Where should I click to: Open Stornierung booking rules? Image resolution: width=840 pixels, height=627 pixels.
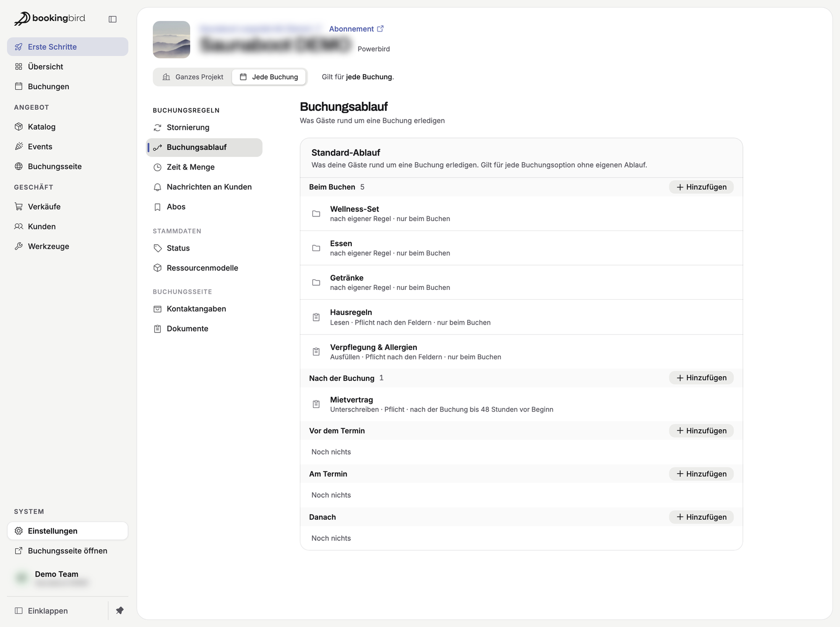click(x=204, y=128)
